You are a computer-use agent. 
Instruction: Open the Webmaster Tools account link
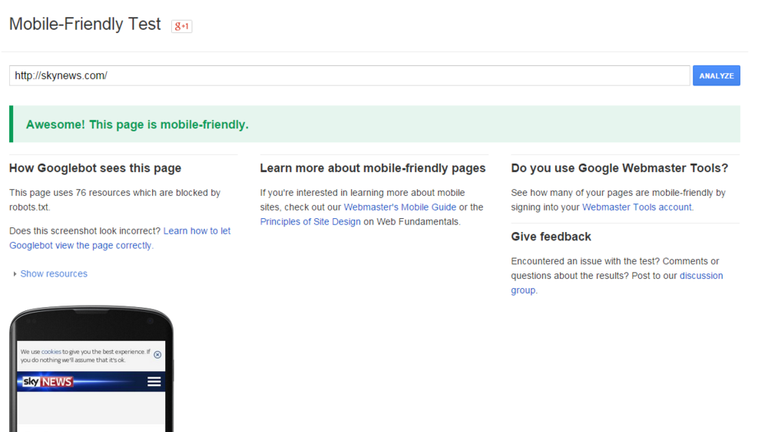pyautogui.click(x=637, y=207)
